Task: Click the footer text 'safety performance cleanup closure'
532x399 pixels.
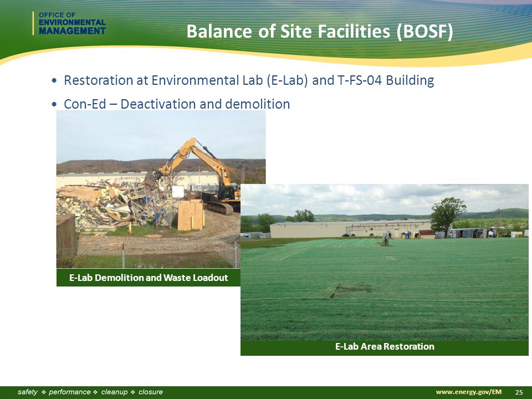Action: click(x=90, y=392)
